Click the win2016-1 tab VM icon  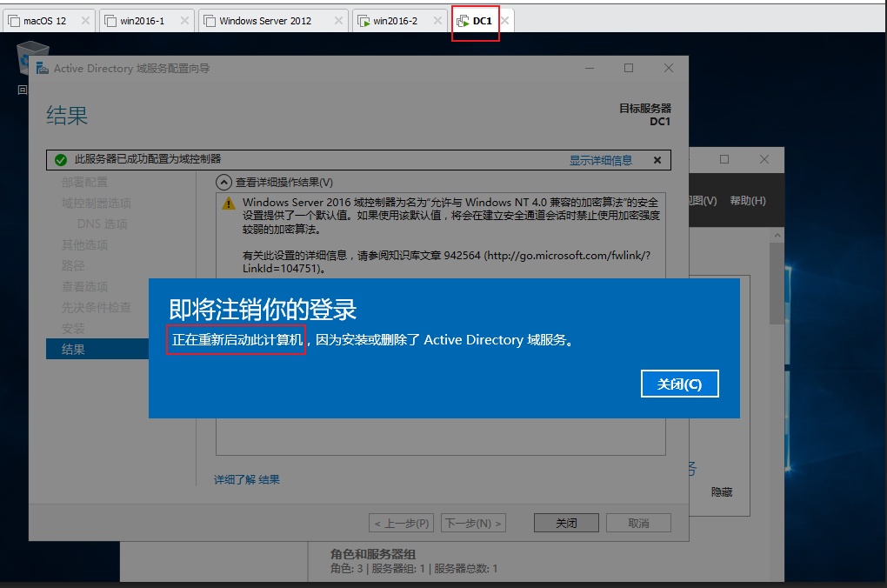(x=111, y=21)
